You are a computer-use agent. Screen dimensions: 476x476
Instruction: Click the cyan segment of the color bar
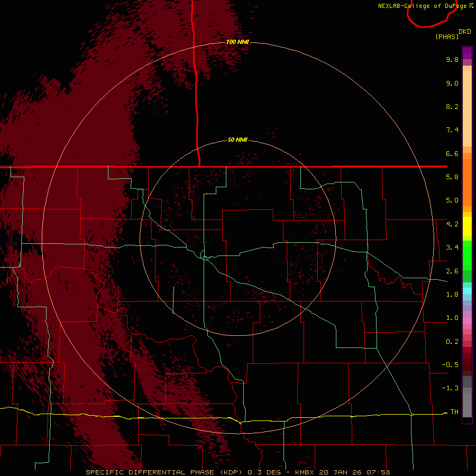click(x=467, y=291)
